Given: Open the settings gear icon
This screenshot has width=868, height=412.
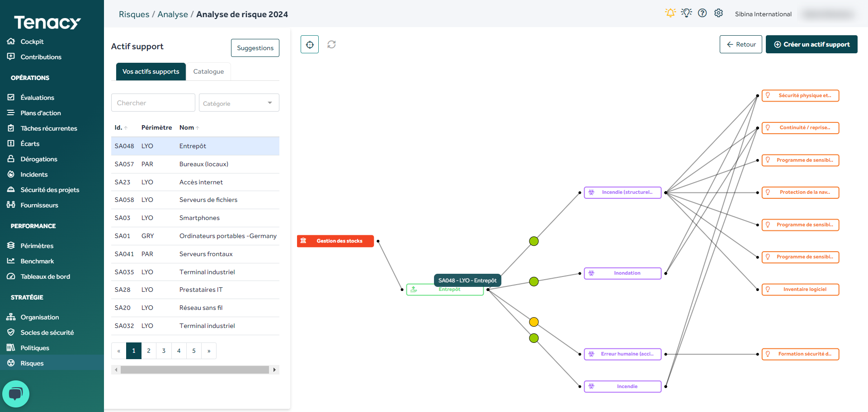Looking at the screenshot, I should point(718,13).
